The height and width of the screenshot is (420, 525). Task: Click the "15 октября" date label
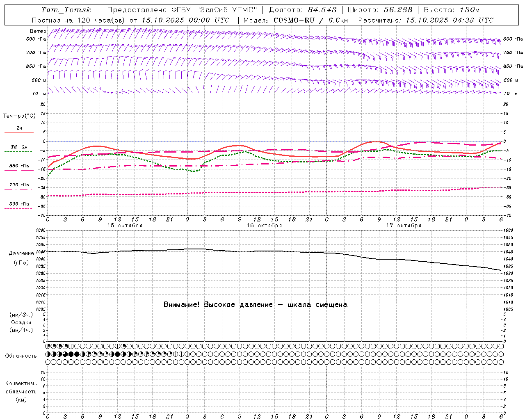tap(125, 226)
